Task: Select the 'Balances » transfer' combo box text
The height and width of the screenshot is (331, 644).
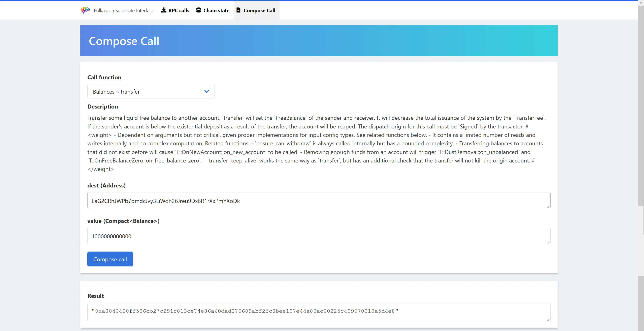Action: 116,92
